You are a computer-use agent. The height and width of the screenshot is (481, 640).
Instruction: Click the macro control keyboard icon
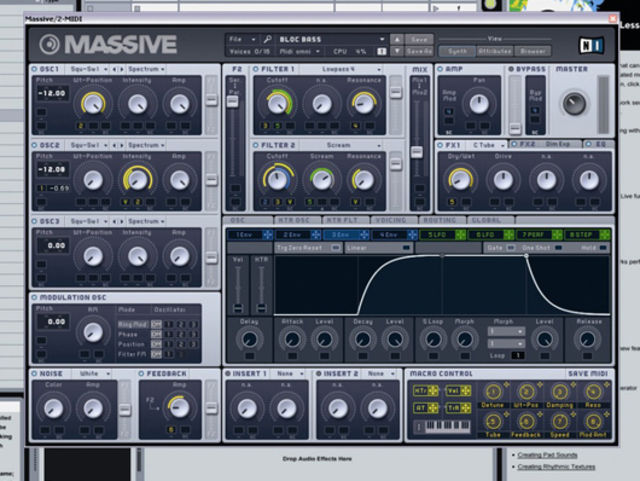[x=443, y=427]
